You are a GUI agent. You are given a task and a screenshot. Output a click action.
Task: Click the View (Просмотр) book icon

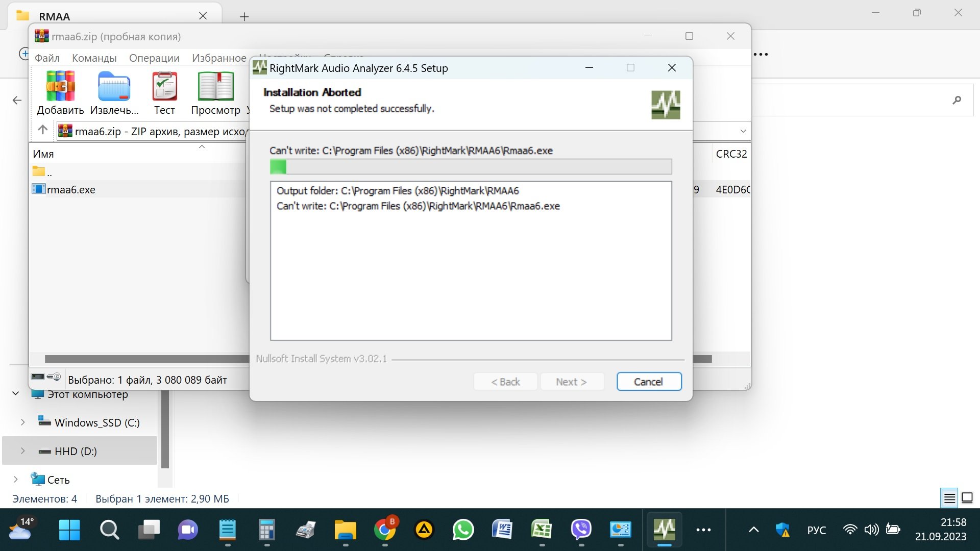215,87
